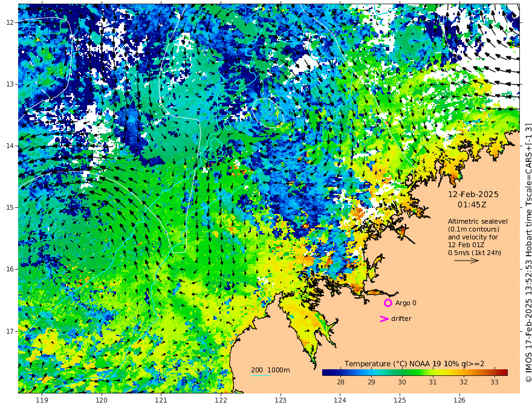
Task: Select the 'drifter' legend label
Action: [x=401, y=319]
